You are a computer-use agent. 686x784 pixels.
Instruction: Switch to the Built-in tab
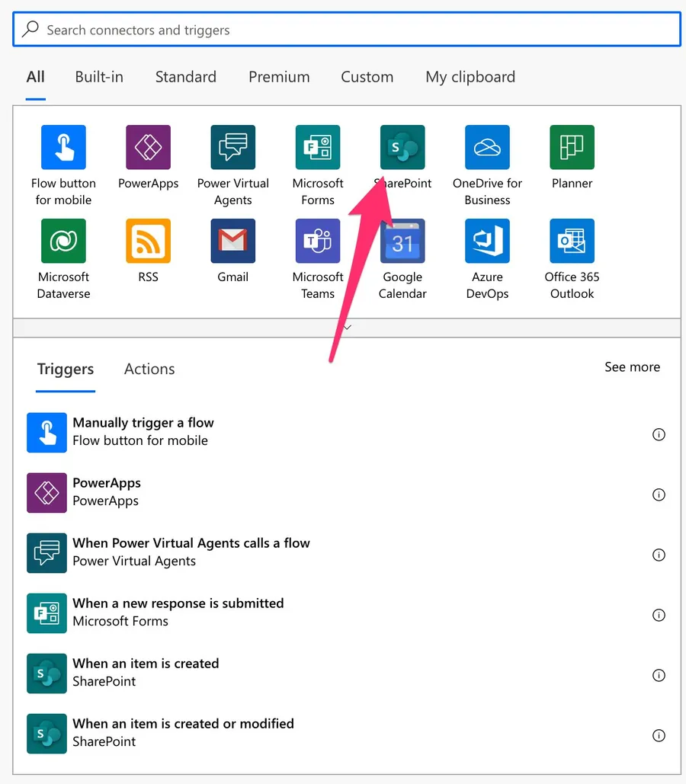pyautogui.click(x=99, y=77)
